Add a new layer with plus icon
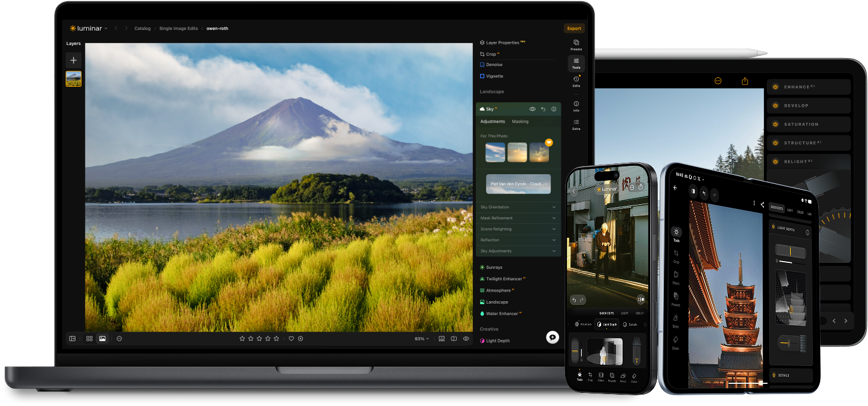Screen dimensions: 868x406 tap(74, 60)
